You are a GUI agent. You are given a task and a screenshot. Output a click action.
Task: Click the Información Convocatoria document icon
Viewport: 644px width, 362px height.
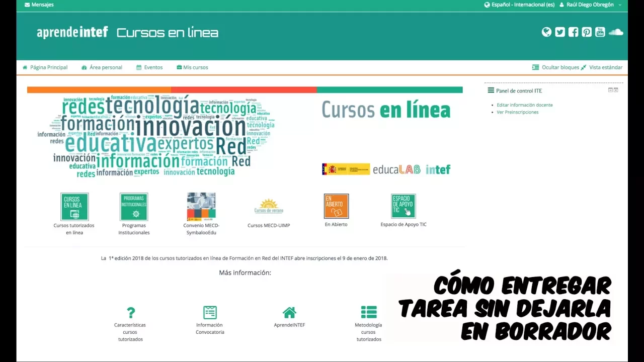pyautogui.click(x=210, y=312)
